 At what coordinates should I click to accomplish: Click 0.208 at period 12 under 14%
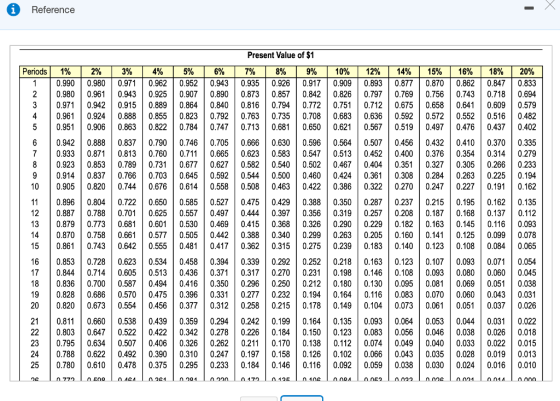(404, 214)
